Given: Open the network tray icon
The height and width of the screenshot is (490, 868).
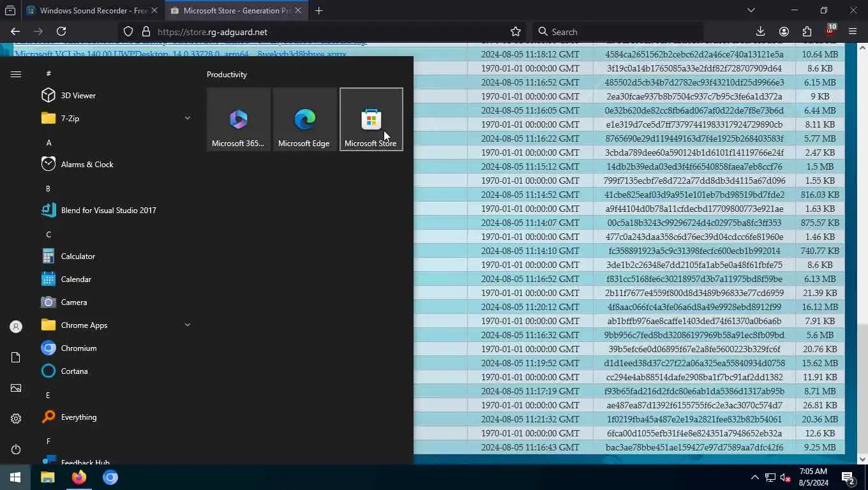Looking at the screenshot, I should coord(770,477).
